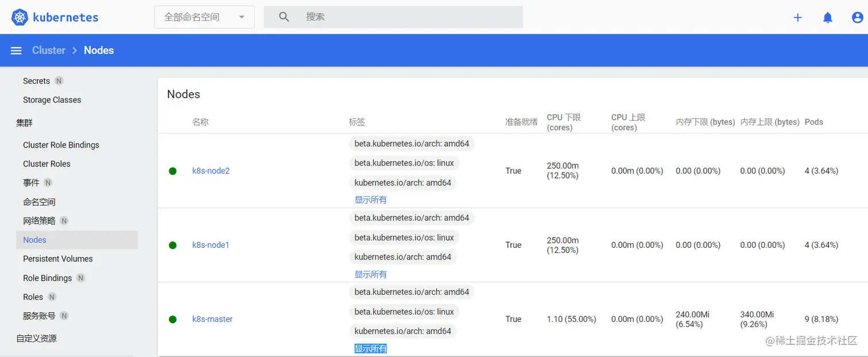The width and height of the screenshot is (868, 357).
Task: Open Secrets in the sidebar
Action: [36, 81]
